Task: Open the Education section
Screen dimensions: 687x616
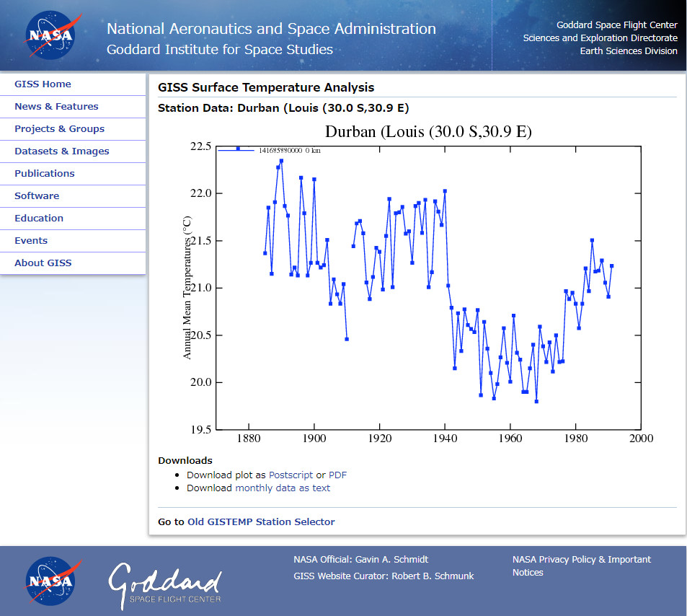Action: [x=39, y=218]
